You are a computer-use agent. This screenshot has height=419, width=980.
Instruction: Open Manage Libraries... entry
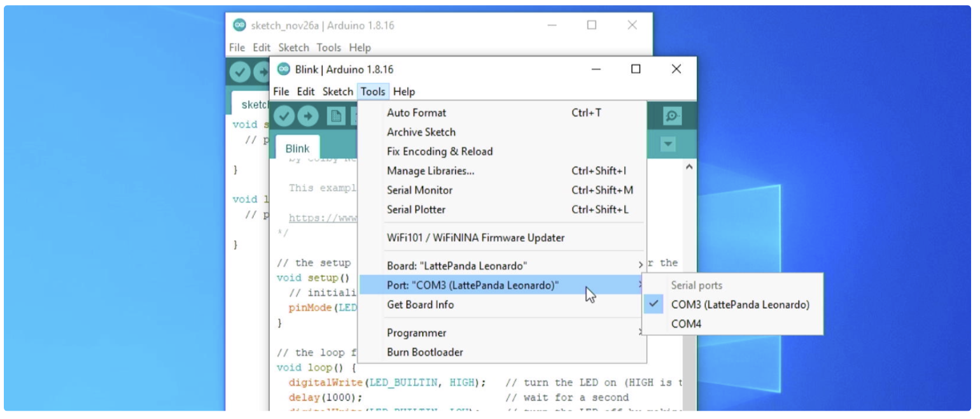502,171
